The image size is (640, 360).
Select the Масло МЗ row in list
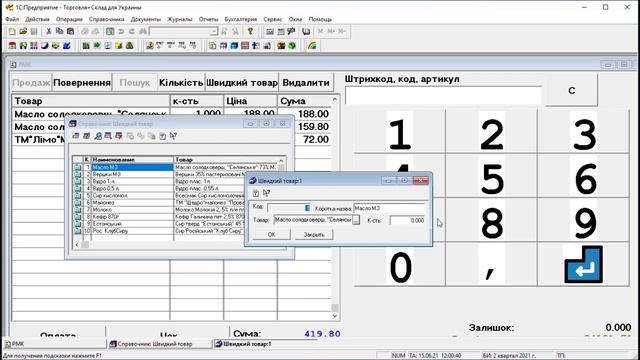coord(132,167)
